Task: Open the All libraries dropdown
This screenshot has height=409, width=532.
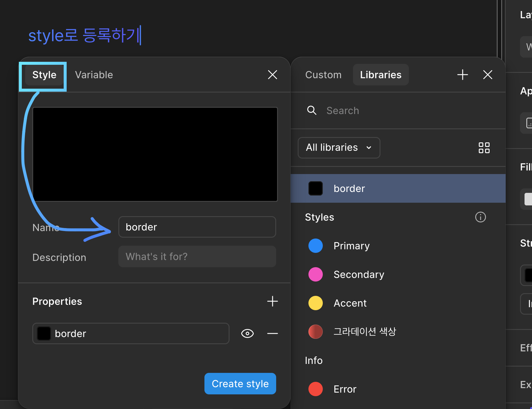Action: coord(339,147)
